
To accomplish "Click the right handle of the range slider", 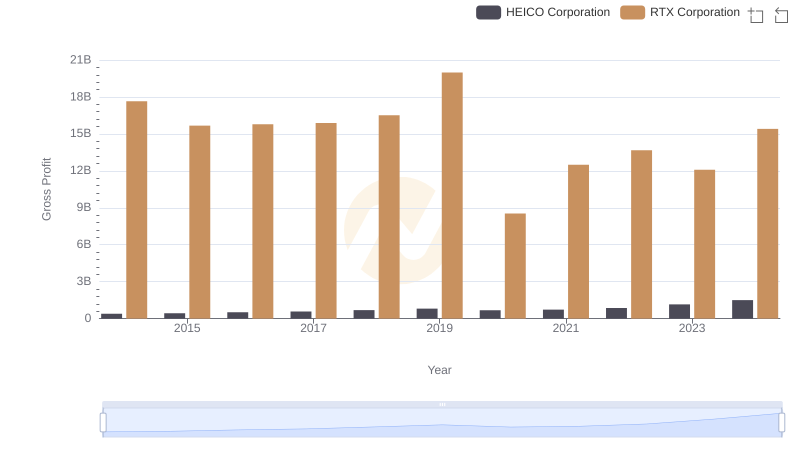I will [x=781, y=423].
